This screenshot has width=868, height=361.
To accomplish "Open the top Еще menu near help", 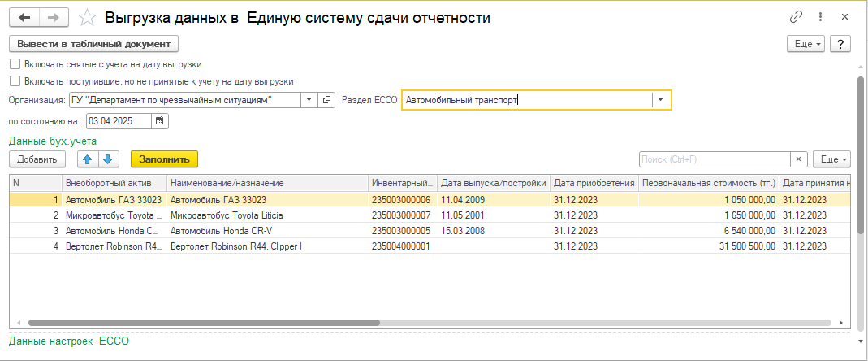I will click(805, 44).
